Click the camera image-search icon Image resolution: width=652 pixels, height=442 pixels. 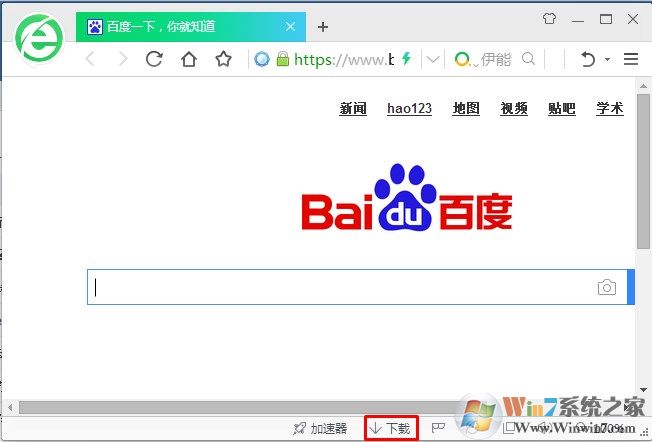pyautogui.click(x=607, y=287)
